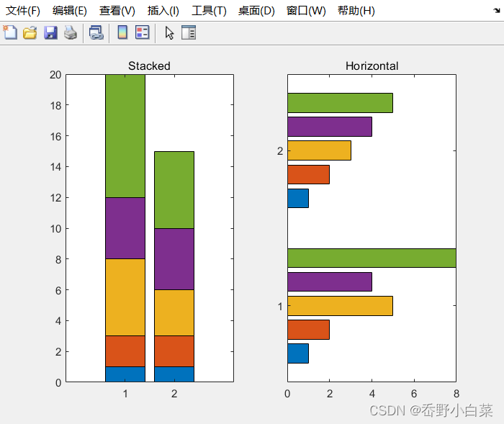Open the 工具(T) menu
This screenshot has width=504, height=424.
click(209, 11)
